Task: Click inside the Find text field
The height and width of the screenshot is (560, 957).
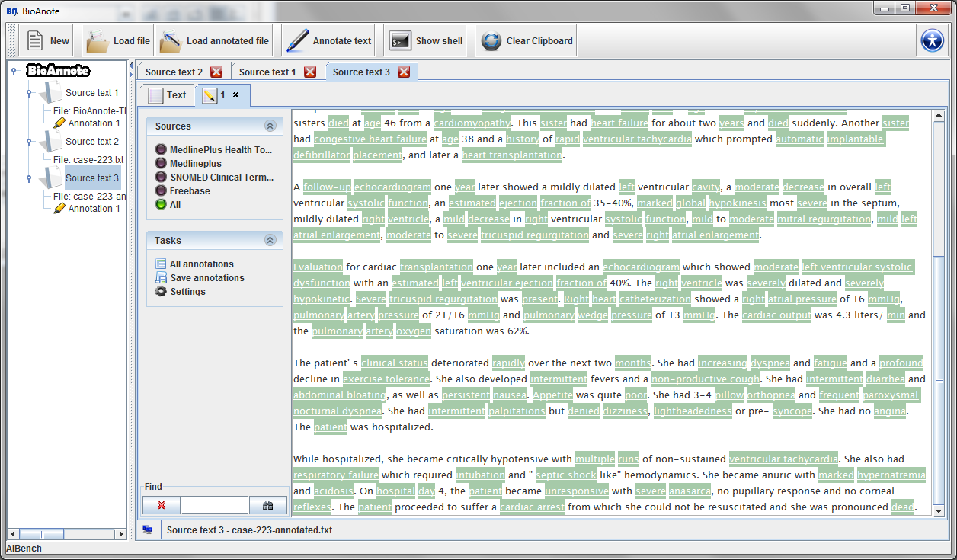Action: point(214,505)
